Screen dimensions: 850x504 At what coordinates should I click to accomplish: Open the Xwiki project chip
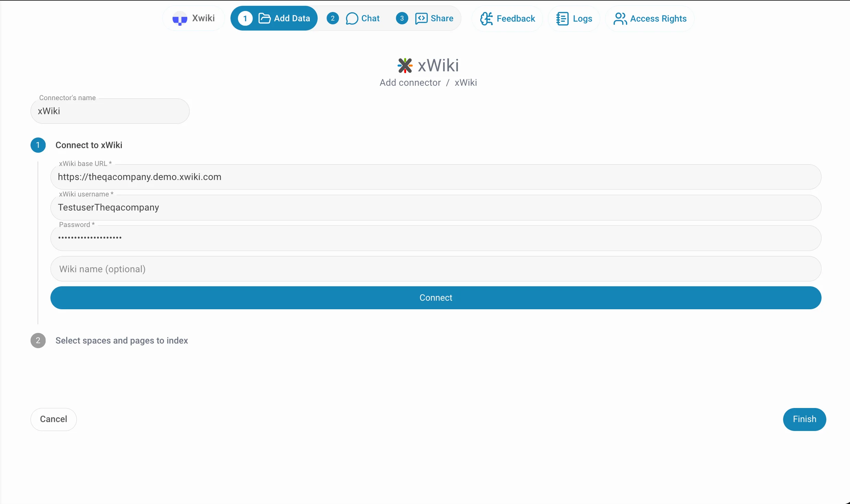point(194,18)
